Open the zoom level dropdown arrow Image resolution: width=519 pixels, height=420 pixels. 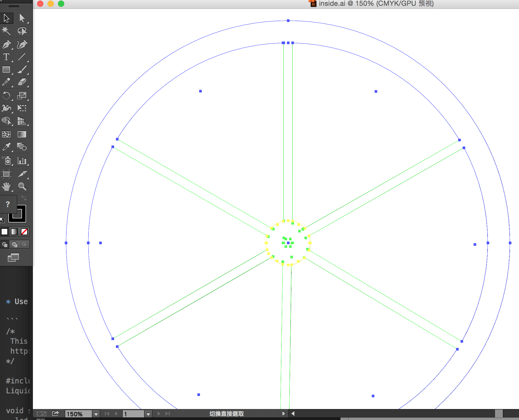[96, 414]
